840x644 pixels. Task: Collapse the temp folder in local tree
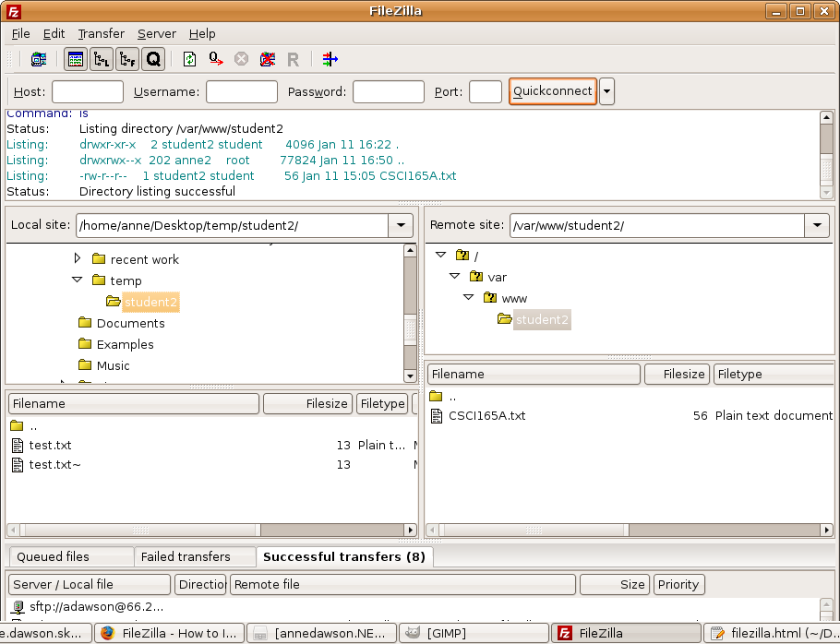click(78, 280)
